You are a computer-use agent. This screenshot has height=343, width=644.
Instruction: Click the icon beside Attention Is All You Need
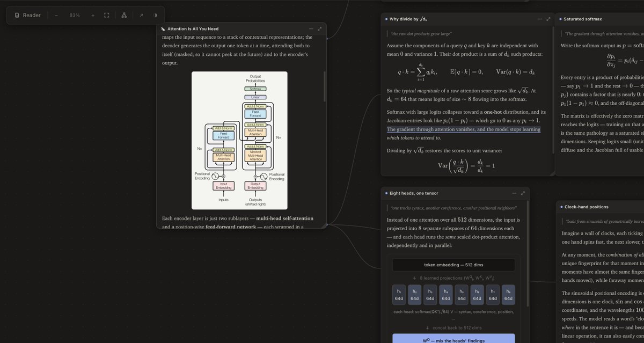[x=163, y=29]
